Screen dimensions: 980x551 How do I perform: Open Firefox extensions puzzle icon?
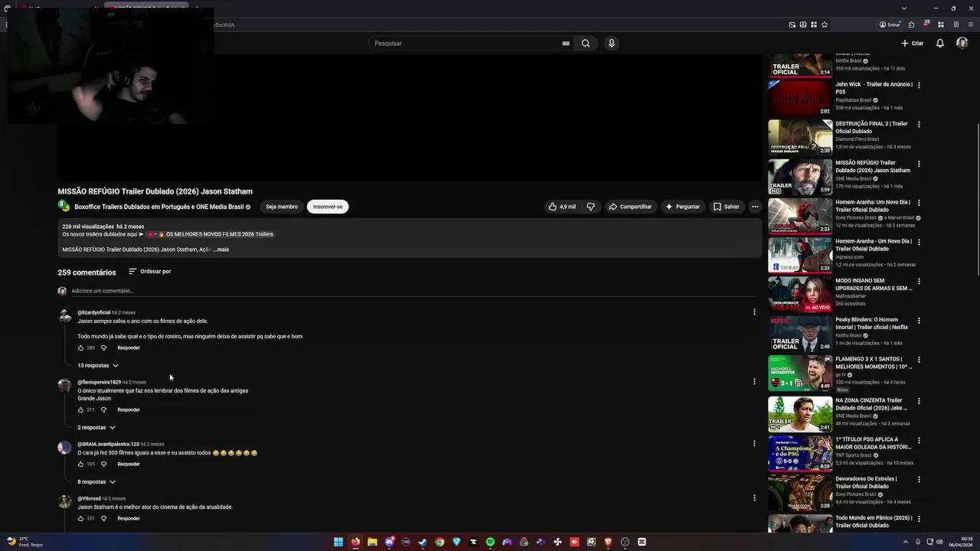coord(911,24)
